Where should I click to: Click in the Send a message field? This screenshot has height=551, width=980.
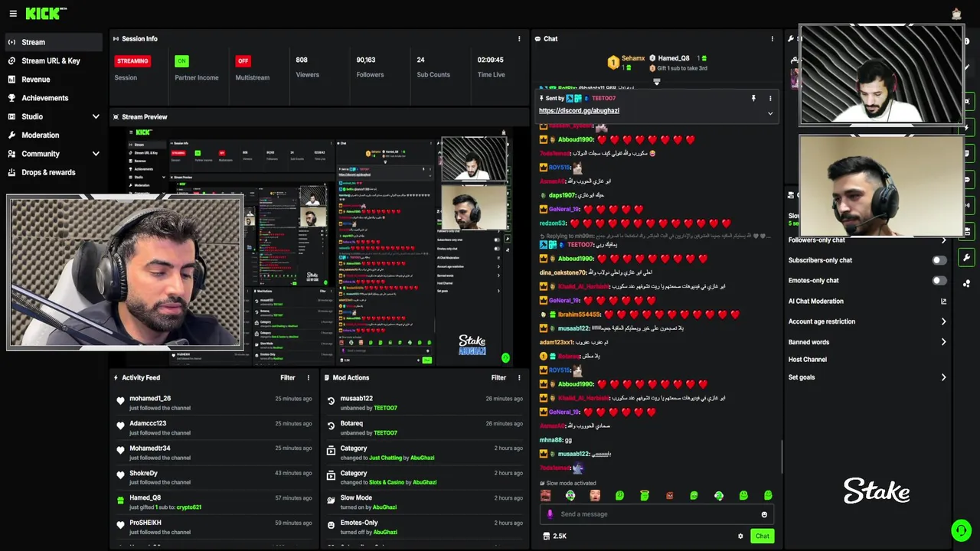point(656,514)
